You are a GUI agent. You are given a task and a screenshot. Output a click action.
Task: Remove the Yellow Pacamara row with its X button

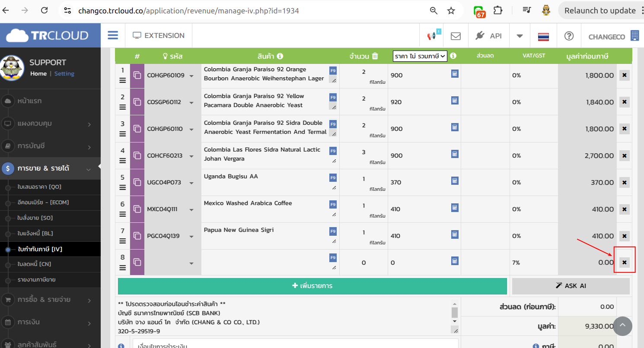[624, 102]
